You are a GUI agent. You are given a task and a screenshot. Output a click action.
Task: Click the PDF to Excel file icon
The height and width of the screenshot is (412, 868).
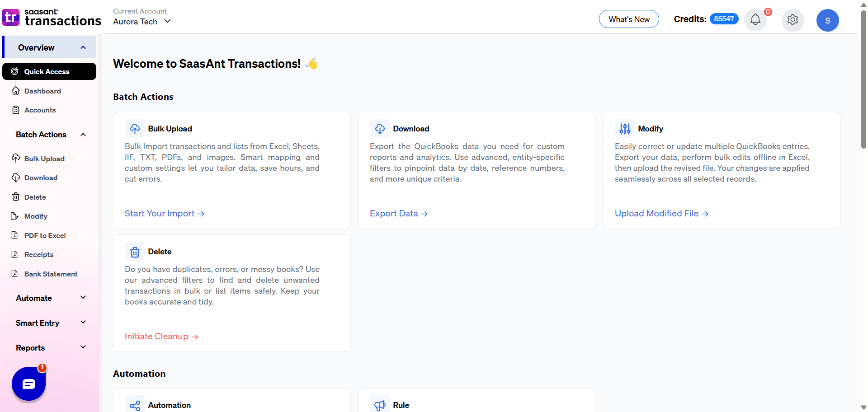click(15, 235)
